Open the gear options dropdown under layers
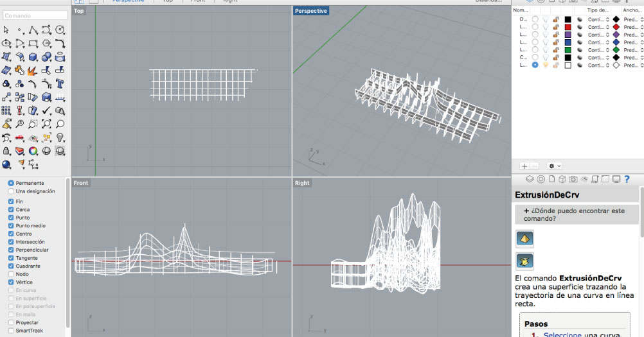 point(555,166)
